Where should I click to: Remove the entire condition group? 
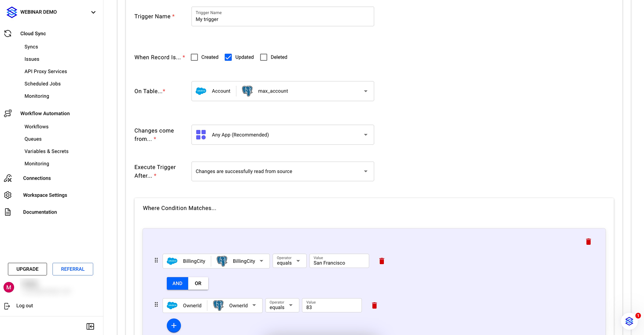tap(588, 242)
